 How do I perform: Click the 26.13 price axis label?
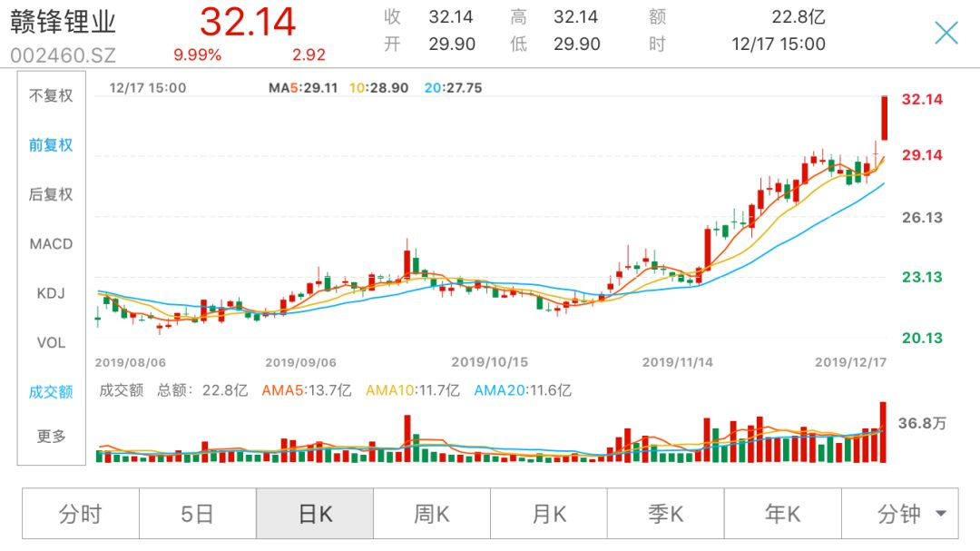pos(922,218)
